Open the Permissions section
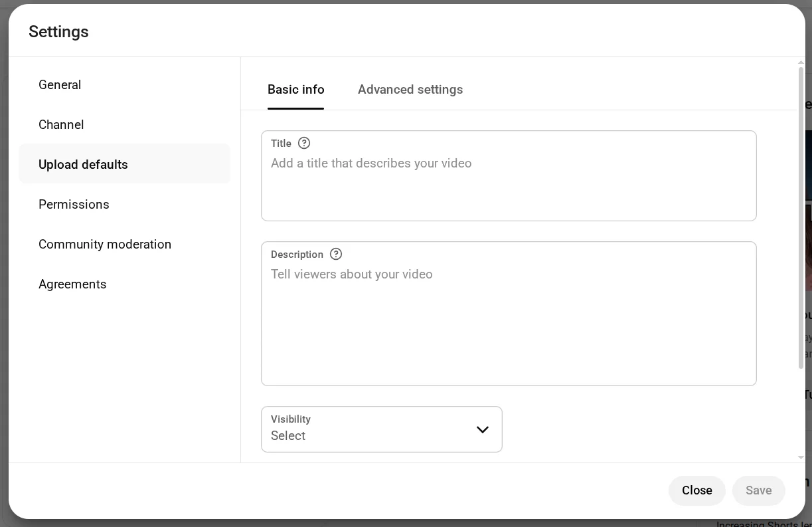Image resolution: width=812 pixels, height=527 pixels. pos(74,205)
